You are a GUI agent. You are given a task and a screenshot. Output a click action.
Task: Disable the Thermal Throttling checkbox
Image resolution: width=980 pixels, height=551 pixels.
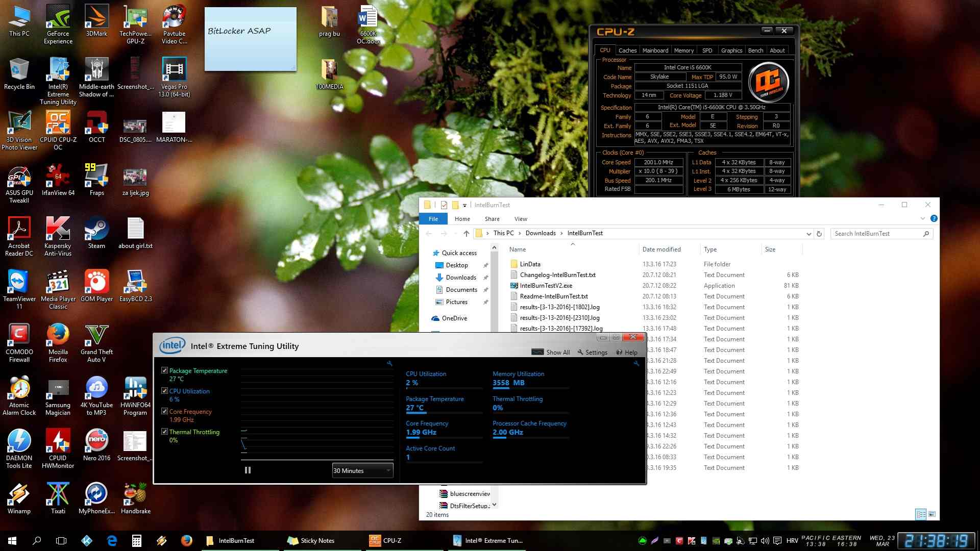[x=164, y=432]
